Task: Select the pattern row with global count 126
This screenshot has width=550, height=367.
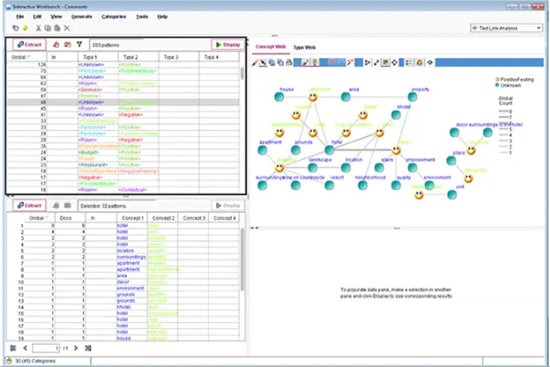Action: tap(123, 65)
